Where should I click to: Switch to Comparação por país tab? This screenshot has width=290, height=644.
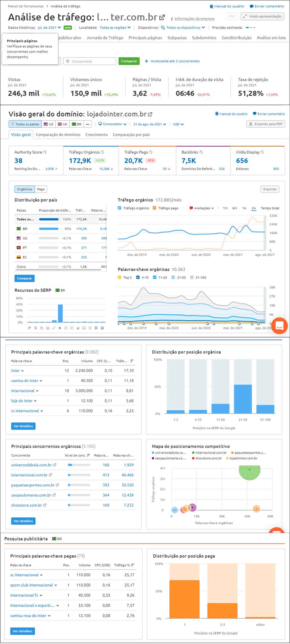coord(131,135)
